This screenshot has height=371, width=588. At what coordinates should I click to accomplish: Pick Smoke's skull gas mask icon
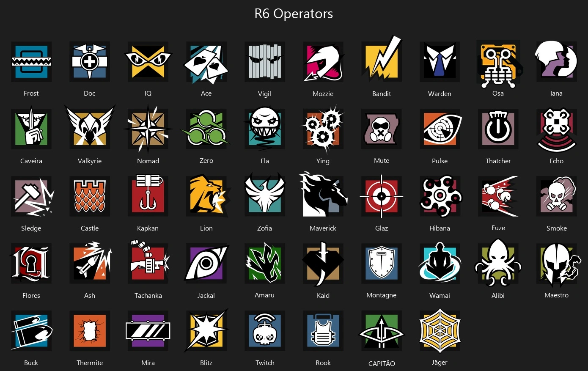point(557,196)
